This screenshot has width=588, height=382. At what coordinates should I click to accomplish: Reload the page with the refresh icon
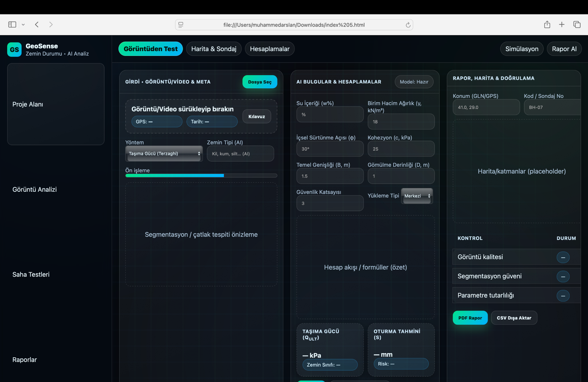point(408,25)
